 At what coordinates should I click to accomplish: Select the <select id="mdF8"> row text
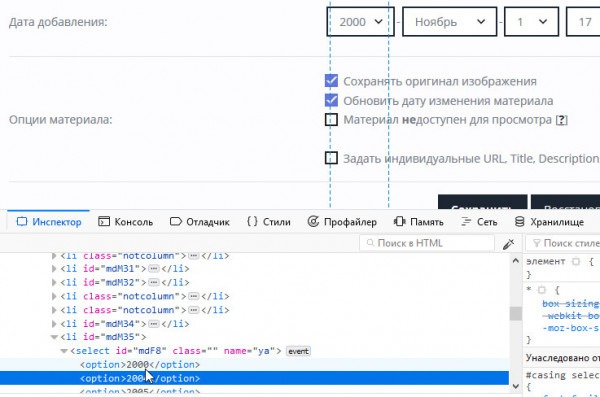(x=176, y=351)
